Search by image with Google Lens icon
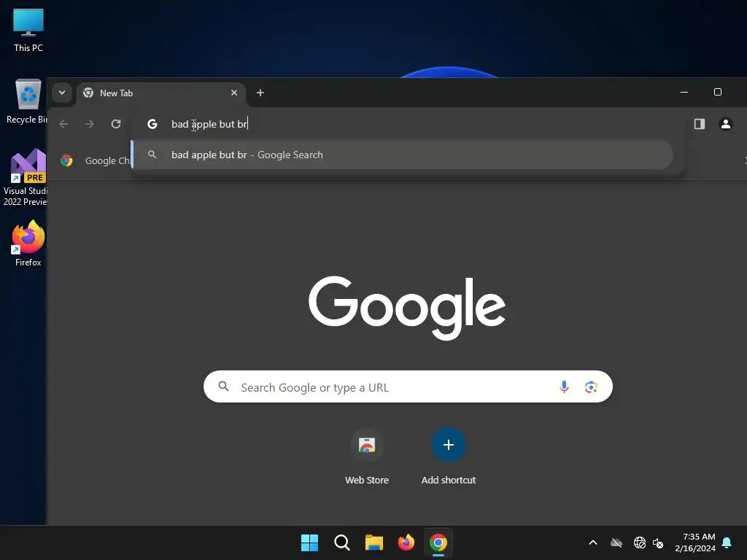The height and width of the screenshot is (560, 747). tap(591, 386)
